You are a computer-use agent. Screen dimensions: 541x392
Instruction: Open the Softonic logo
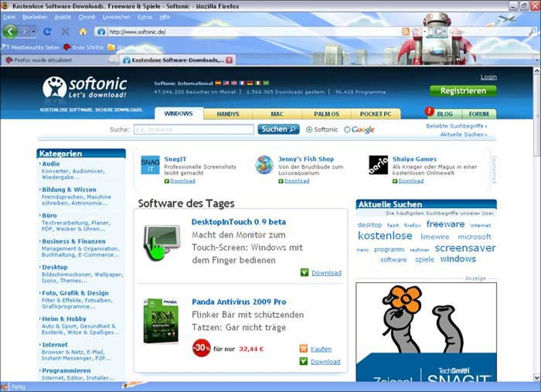click(x=85, y=88)
